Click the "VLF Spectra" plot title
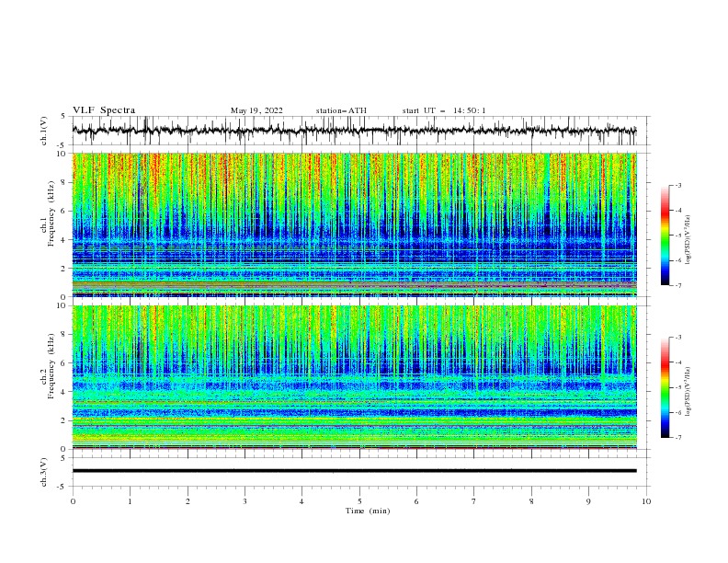The width and height of the screenshot is (728, 563). click(104, 110)
